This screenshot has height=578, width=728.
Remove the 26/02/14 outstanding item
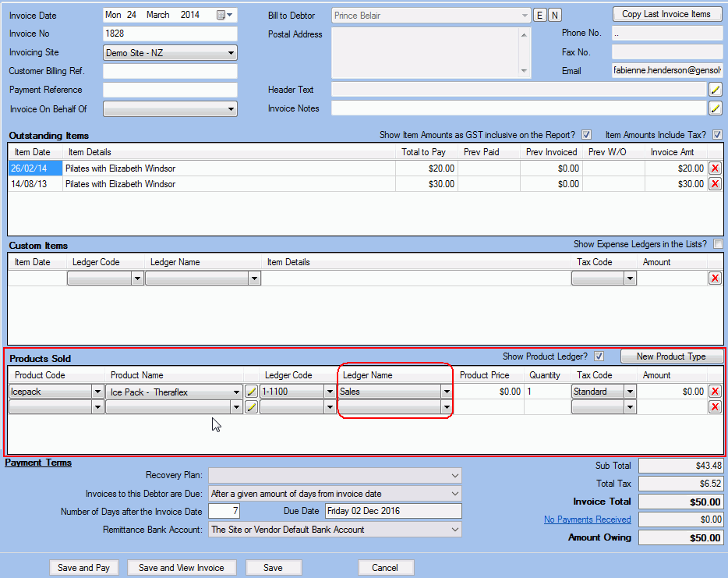pos(715,168)
